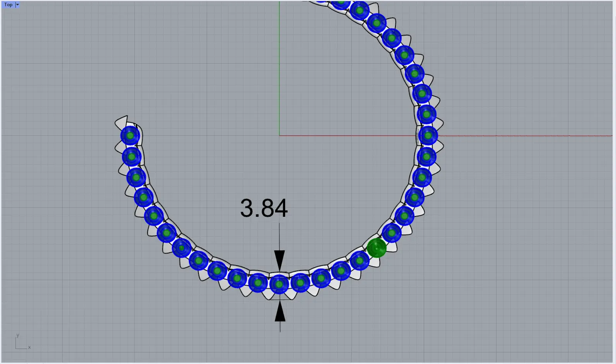616x364 pixels.
Task: Click the Top viewport title label
Action: click(x=8, y=5)
